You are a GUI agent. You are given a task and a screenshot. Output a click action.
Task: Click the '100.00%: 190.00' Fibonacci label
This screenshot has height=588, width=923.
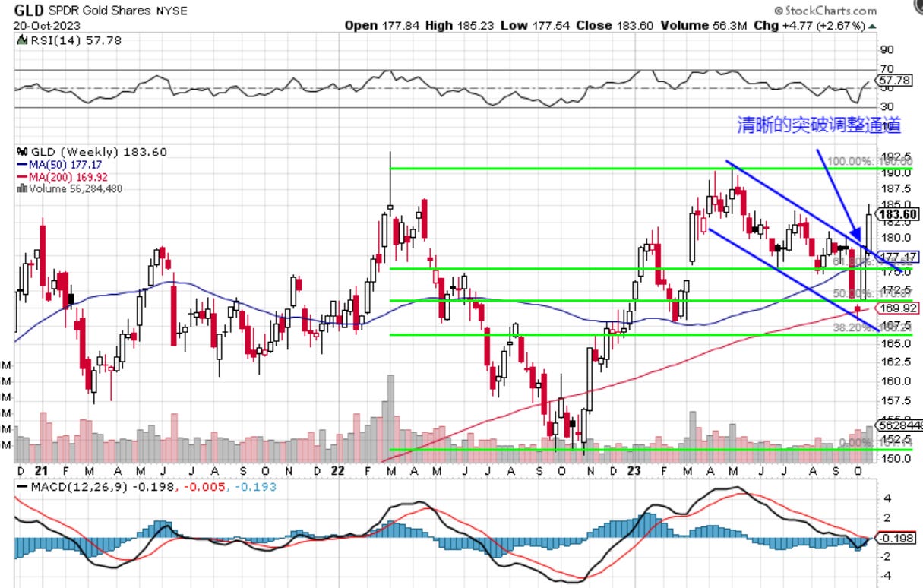[870, 162]
